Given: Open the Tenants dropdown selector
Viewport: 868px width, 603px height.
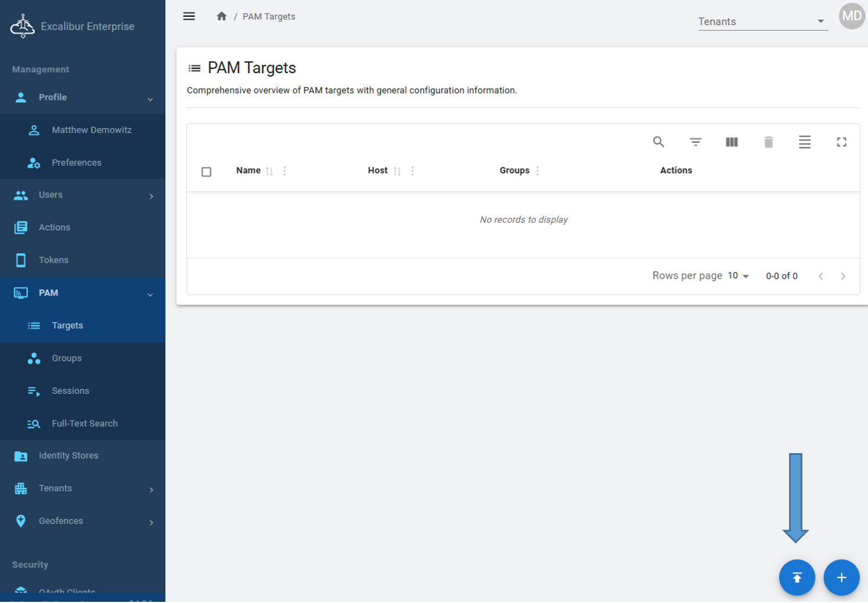Looking at the screenshot, I should 763,21.
